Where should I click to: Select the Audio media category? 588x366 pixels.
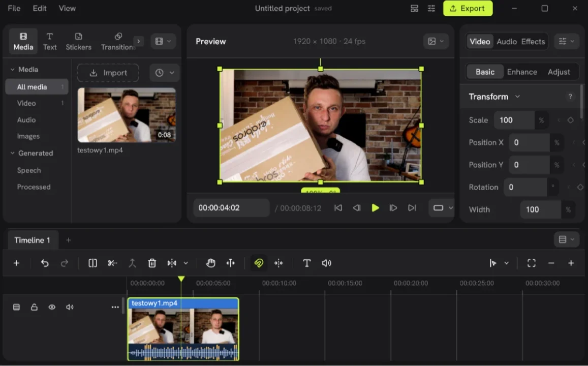pos(37,119)
